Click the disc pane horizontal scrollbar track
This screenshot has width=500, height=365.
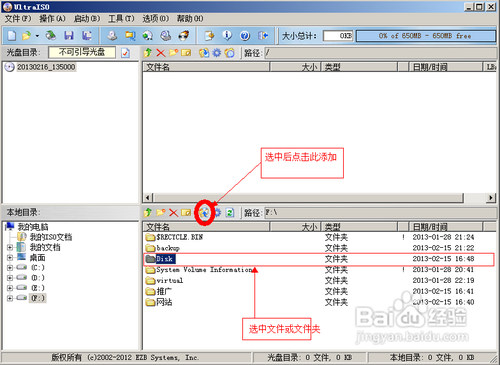308,197
